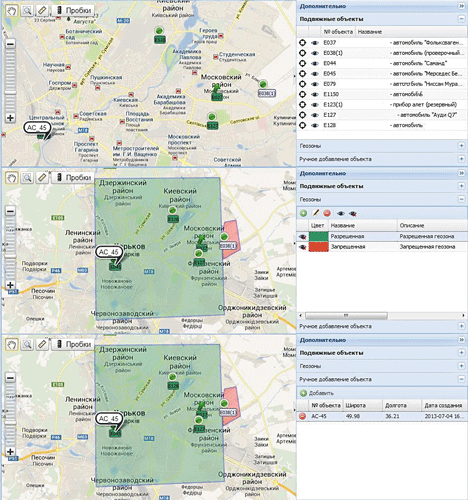The width and height of the screenshot is (468, 500).
Task: Expand Ручное добавление объекта in geozone-list sidebar
Action: [x=462, y=326]
